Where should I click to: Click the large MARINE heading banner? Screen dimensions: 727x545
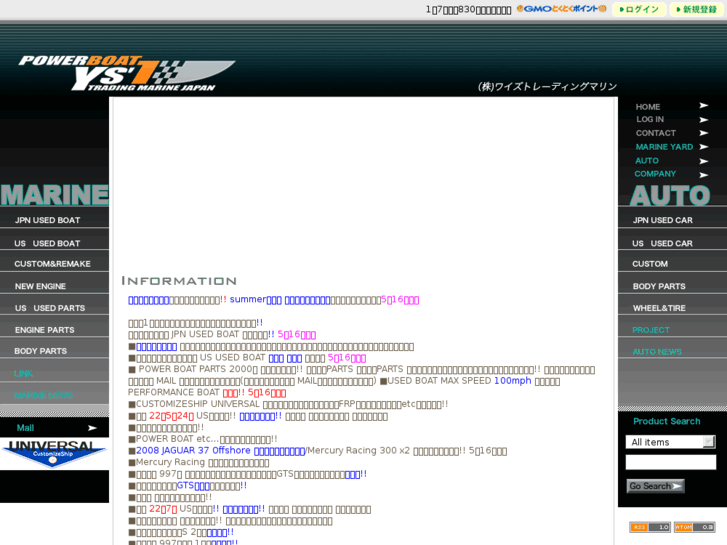[x=54, y=195]
